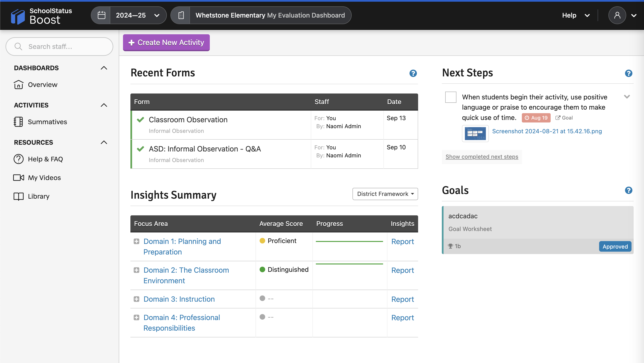Expand Domain 3: Instruction row
This screenshot has height=363, width=644.
pyautogui.click(x=137, y=299)
